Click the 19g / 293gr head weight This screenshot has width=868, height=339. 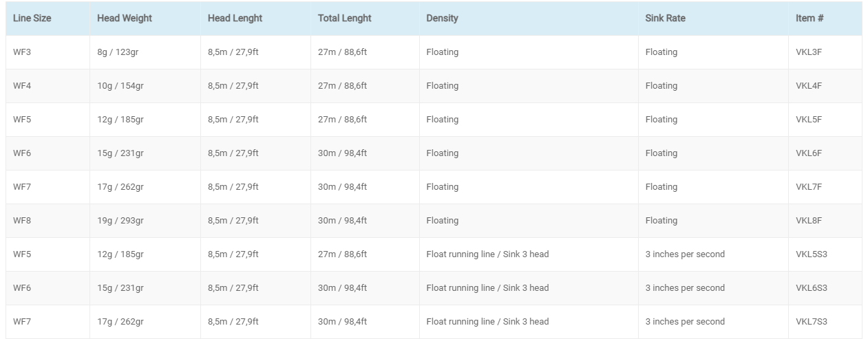coord(120,221)
